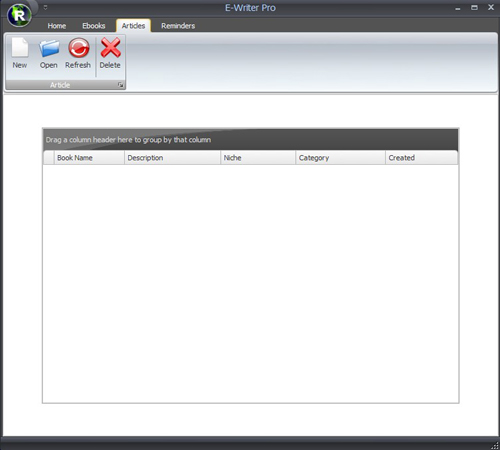Screen dimensions: 500x450
Task: Sort the grid by Created column
Action: 422,158
